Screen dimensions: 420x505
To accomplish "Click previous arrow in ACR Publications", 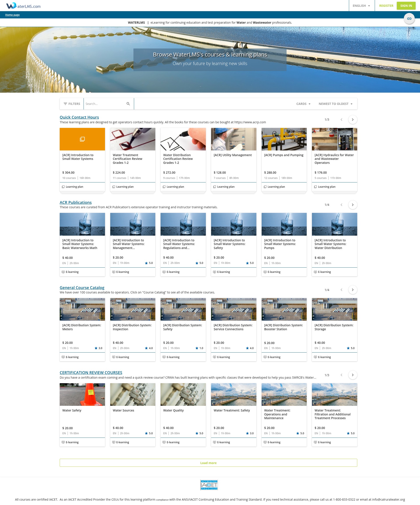I will point(341,205).
